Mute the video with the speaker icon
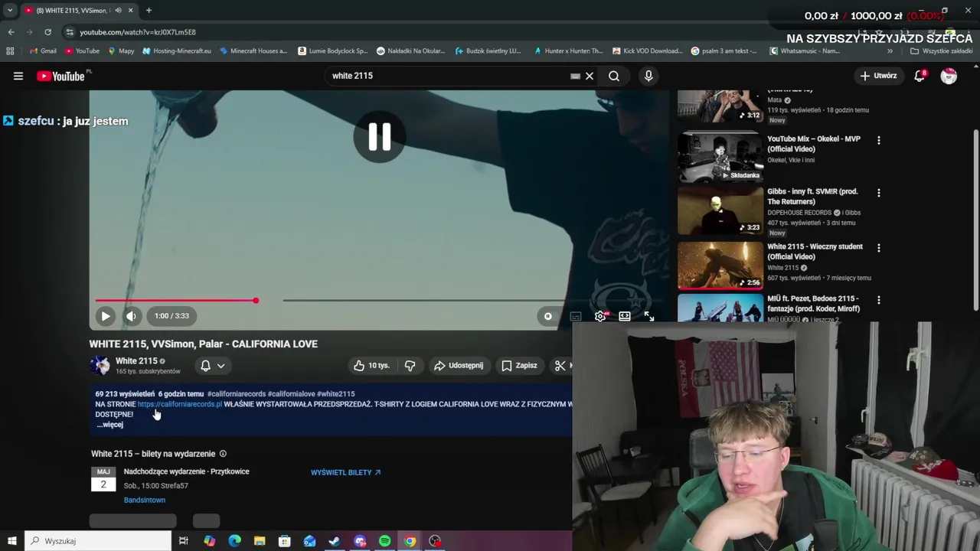This screenshot has height=551, width=980. point(132,316)
